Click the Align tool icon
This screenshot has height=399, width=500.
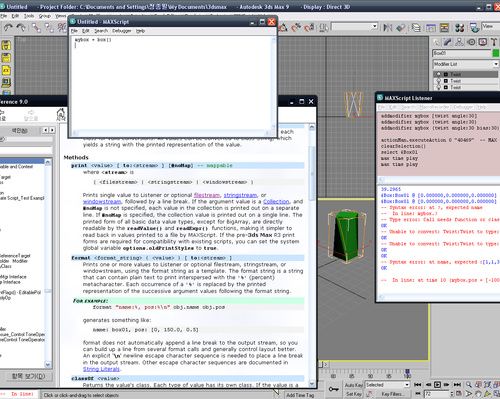(x=401, y=27)
